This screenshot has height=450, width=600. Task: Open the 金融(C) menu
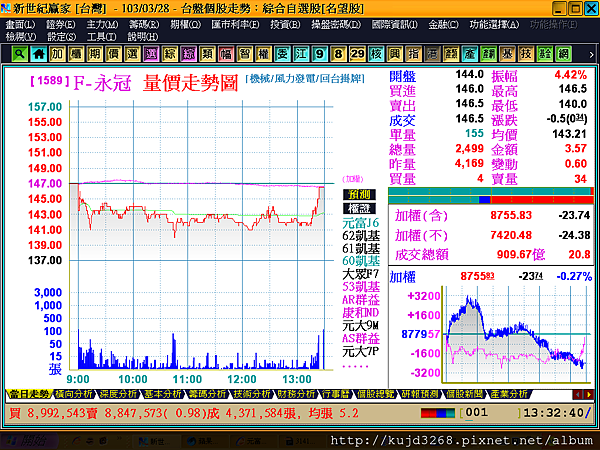tap(443, 25)
